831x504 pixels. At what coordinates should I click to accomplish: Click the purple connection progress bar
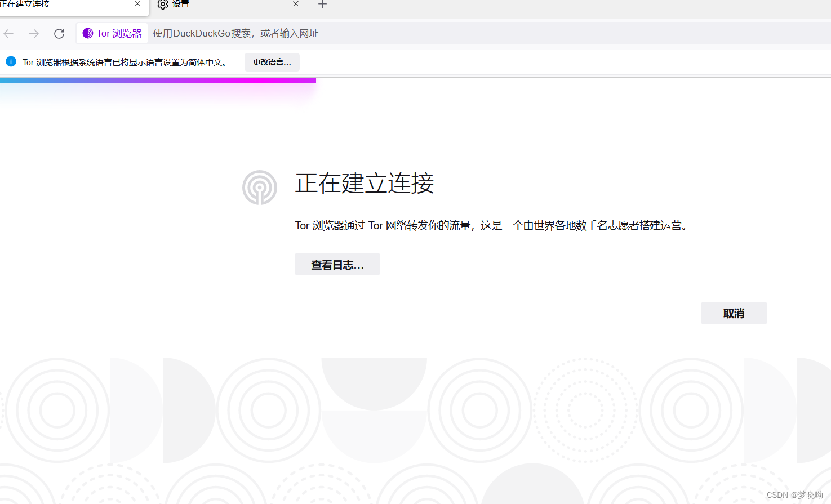point(158,80)
